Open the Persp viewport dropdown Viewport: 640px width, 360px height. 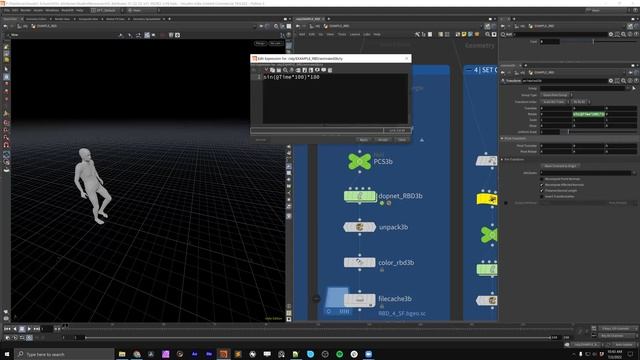[260, 43]
